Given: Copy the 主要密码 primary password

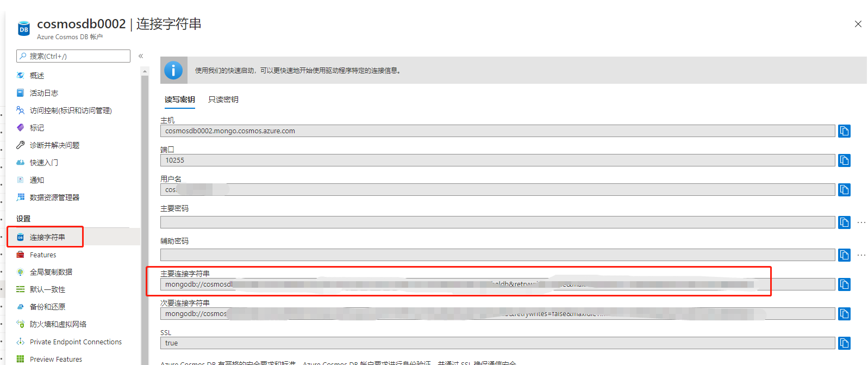Looking at the screenshot, I should click(x=844, y=222).
